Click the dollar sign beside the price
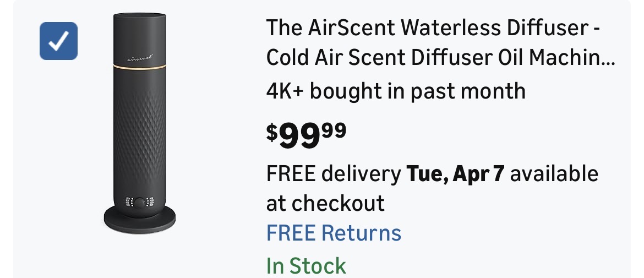The width and height of the screenshot is (644, 278). [x=272, y=132]
